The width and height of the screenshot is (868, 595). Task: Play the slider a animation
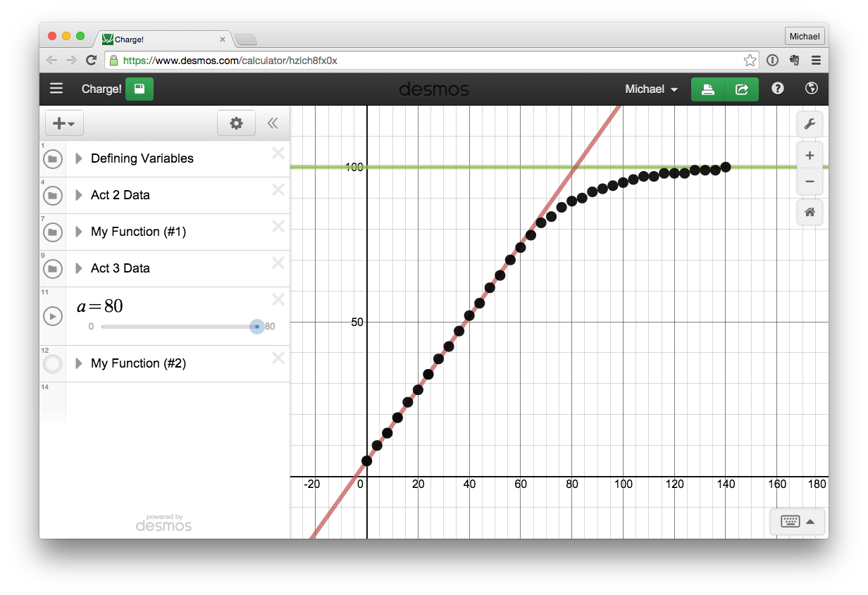52,316
